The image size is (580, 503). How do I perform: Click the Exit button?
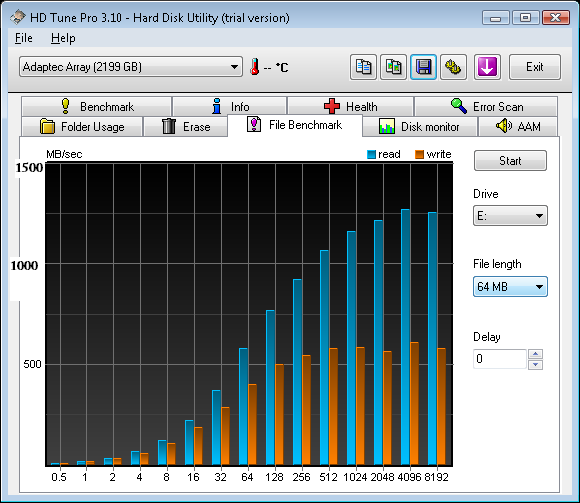pos(535,67)
